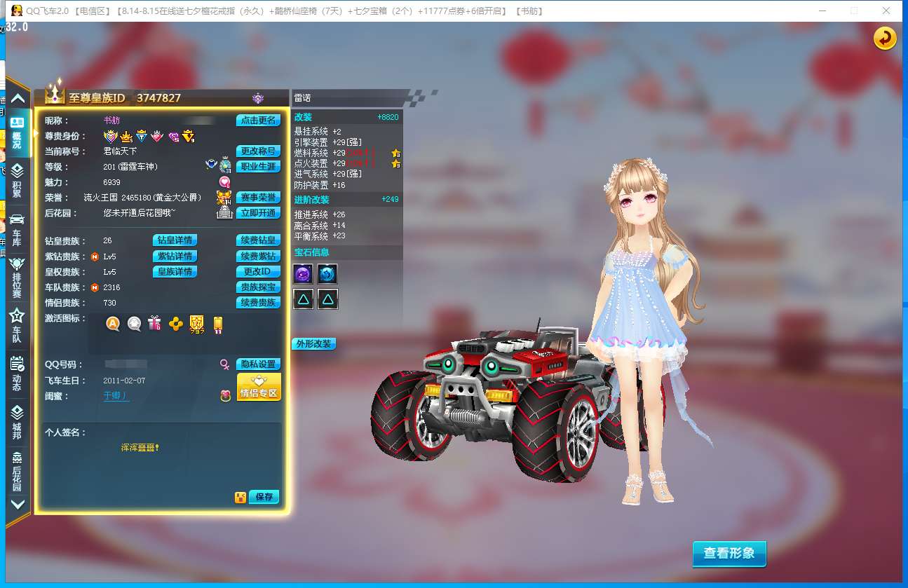Click the blue T shield identity badge

click(141, 137)
